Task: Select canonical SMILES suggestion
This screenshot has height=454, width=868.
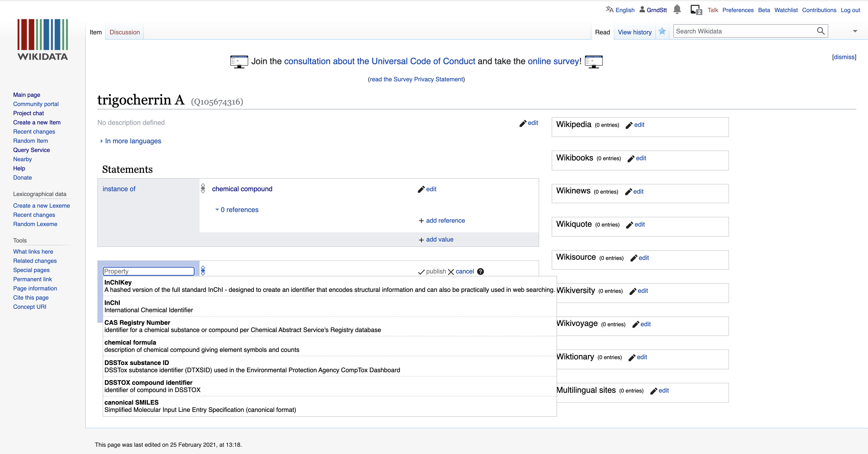Action: click(330, 406)
